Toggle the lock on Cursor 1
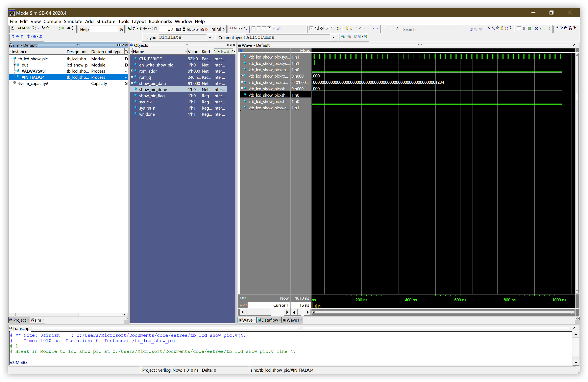Viewport: 588px width, 382px height. (x=241, y=305)
